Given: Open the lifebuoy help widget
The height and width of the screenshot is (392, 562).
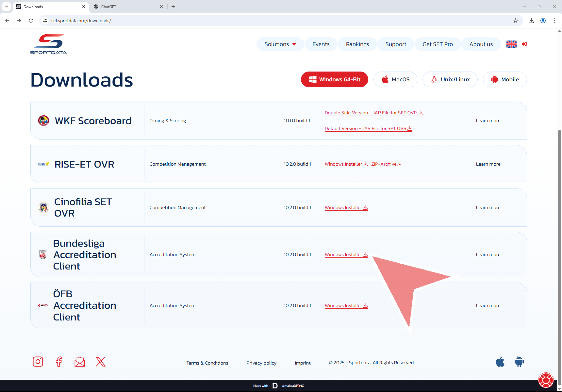Looking at the screenshot, I should click(x=546, y=380).
